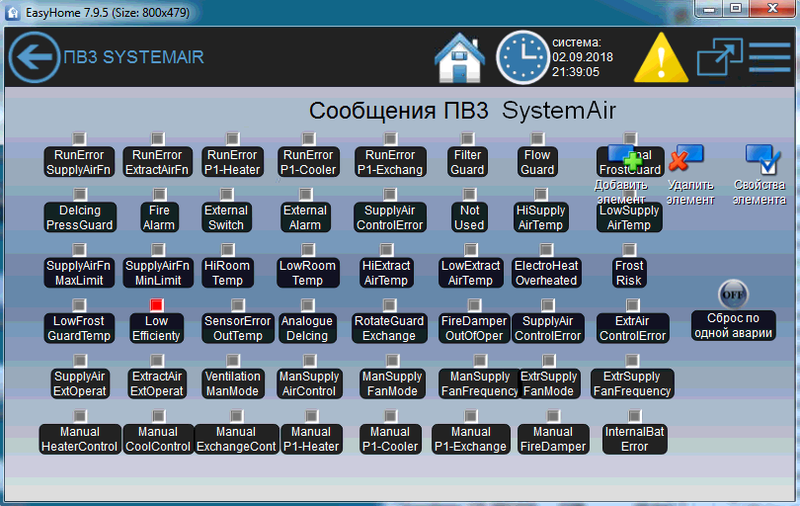Select the Filter Guard message button
800x506 pixels.
[x=468, y=163]
